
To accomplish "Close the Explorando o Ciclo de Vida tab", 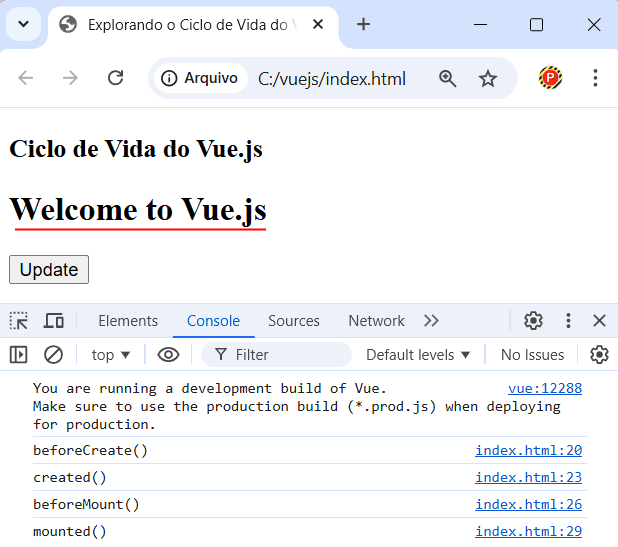I will 318,24.
